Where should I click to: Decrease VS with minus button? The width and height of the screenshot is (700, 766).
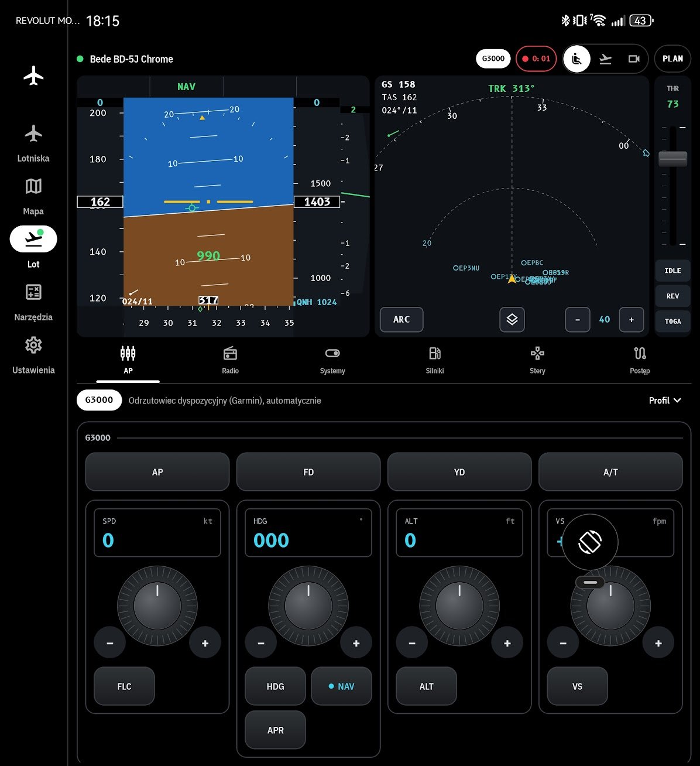pos(562,643)
